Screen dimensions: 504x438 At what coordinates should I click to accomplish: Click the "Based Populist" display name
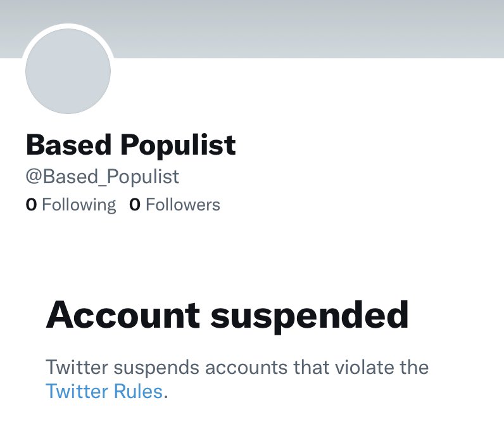point(130,145)
